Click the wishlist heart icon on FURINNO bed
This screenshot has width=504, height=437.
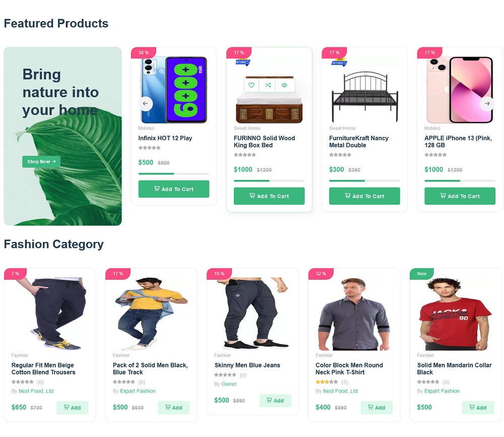click(251, 85)
